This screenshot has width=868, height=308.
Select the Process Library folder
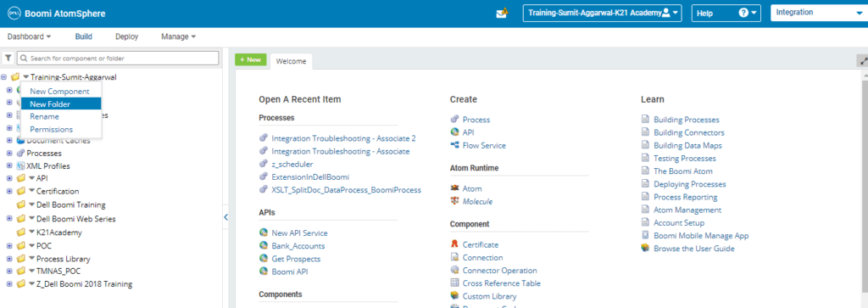(x=63, y=259)
